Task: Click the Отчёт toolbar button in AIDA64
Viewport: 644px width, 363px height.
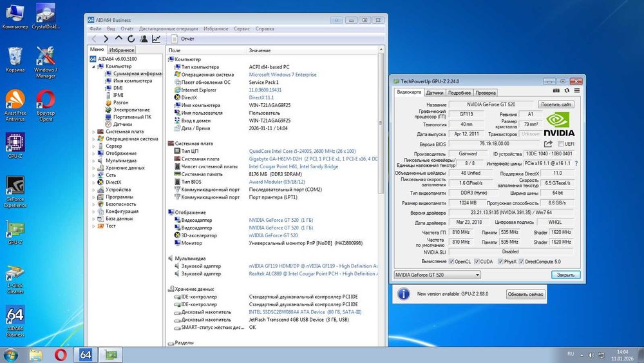Action: pyautogui.click(x=183, y=39)
